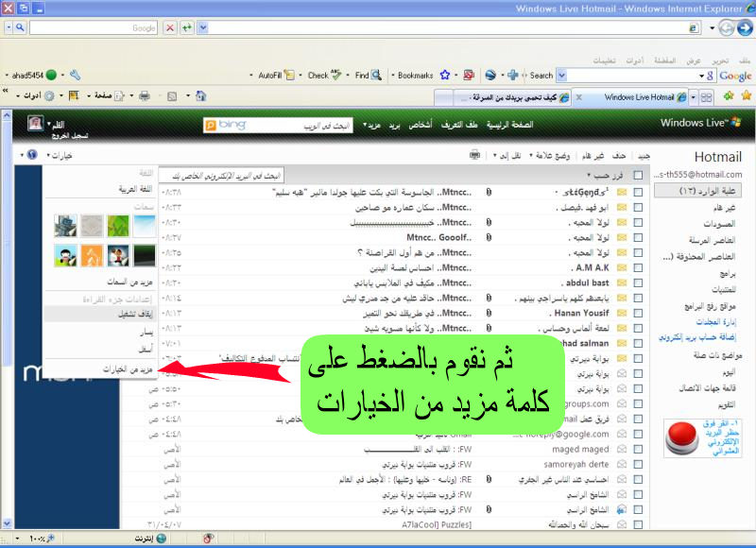Screen dimensions: 756x548
Task: Open the أدوات tools gear button
Action: coord(49,96)
